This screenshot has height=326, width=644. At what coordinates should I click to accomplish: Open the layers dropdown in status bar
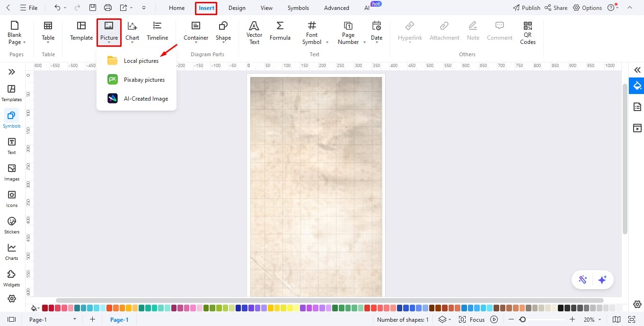tap(444, 319)
